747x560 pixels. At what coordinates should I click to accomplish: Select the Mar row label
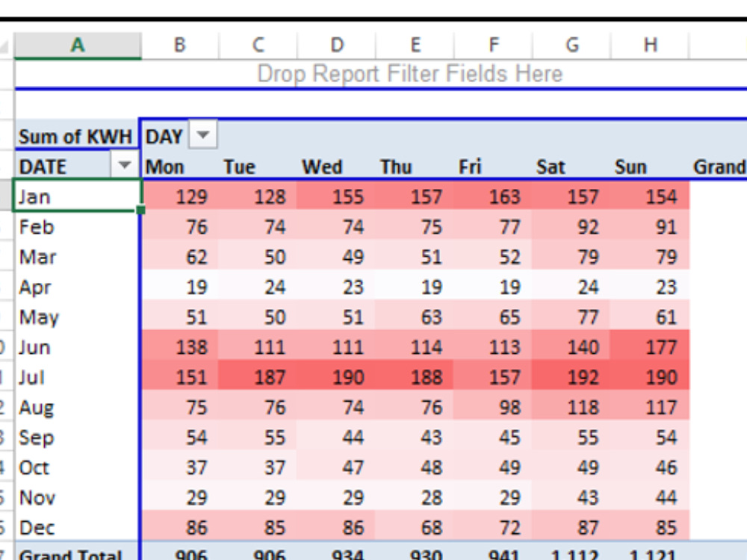tap(37, 257)
